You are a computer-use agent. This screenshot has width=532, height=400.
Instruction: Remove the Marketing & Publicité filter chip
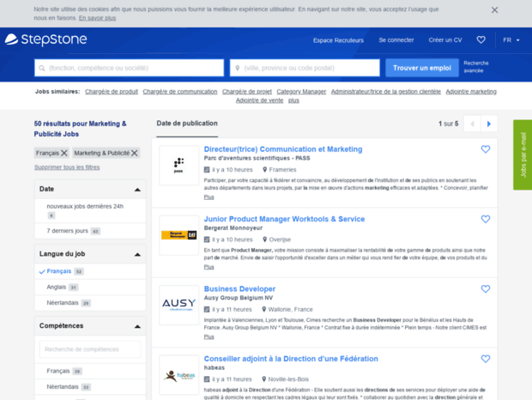(135, 153)
